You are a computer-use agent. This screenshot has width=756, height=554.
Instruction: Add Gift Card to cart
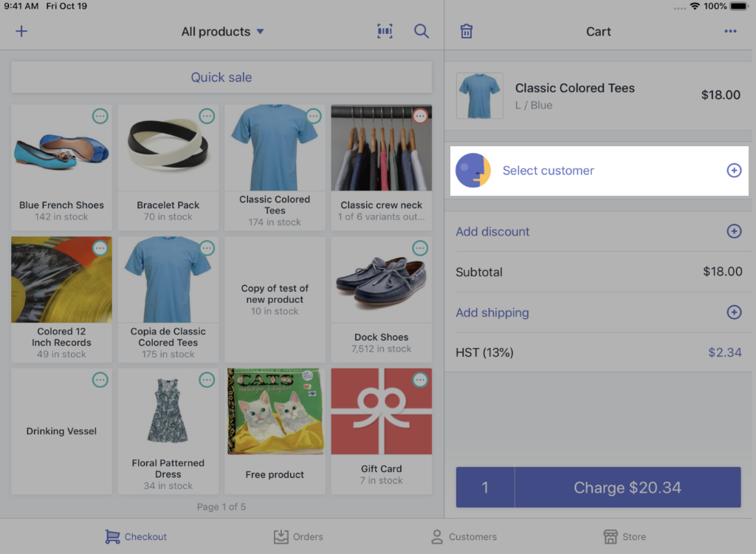[x=382, y=431]
